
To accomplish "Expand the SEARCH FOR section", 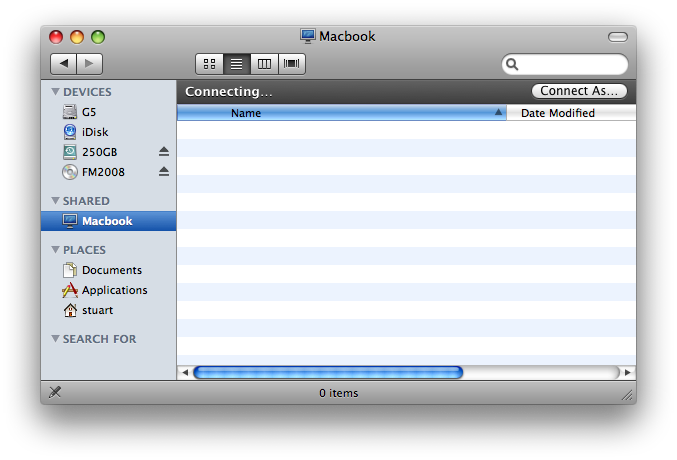I will (55, 339).
